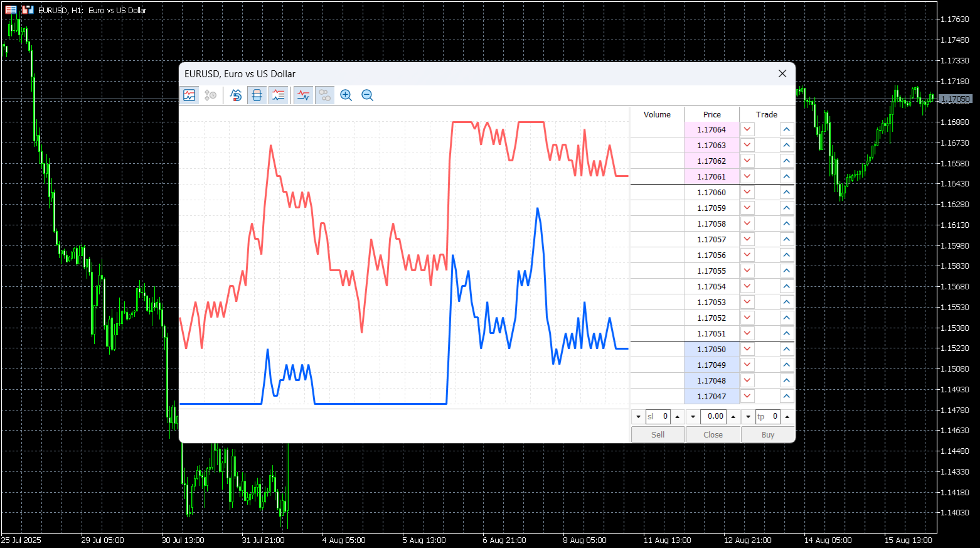
Task: Increase the sl stop loss value
Action: point(678,417)
